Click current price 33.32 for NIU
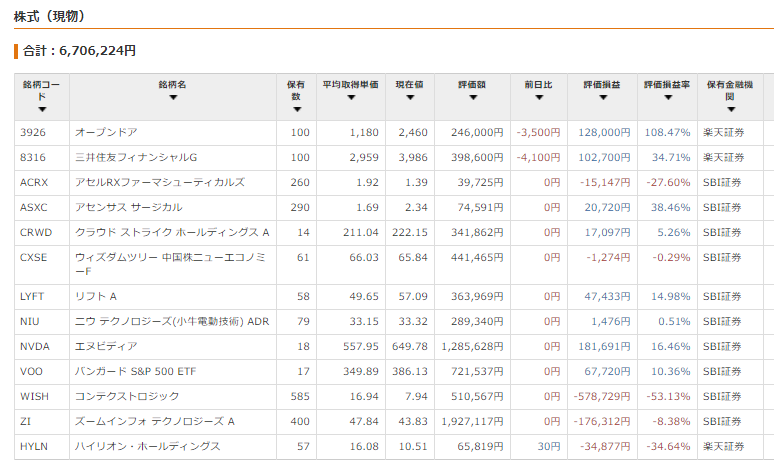The width and height of the screenshot is (774, 474). click(413, 322)
